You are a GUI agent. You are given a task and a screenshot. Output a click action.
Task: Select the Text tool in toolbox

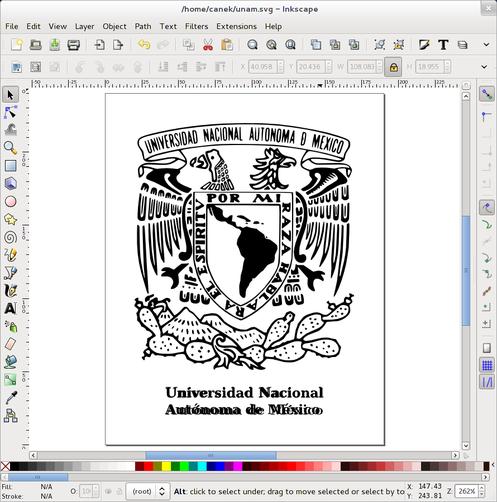click(x=10, y=309)
